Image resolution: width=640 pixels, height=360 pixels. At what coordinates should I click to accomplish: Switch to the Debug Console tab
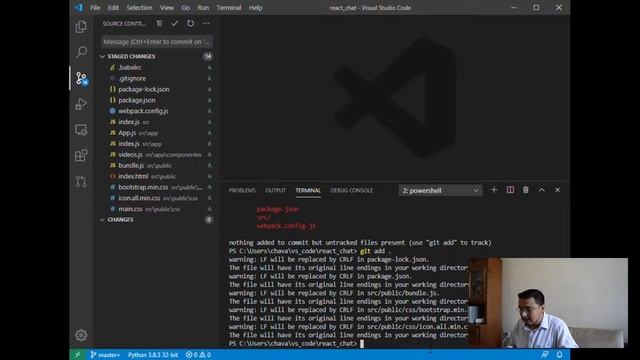tap(351, 190)
